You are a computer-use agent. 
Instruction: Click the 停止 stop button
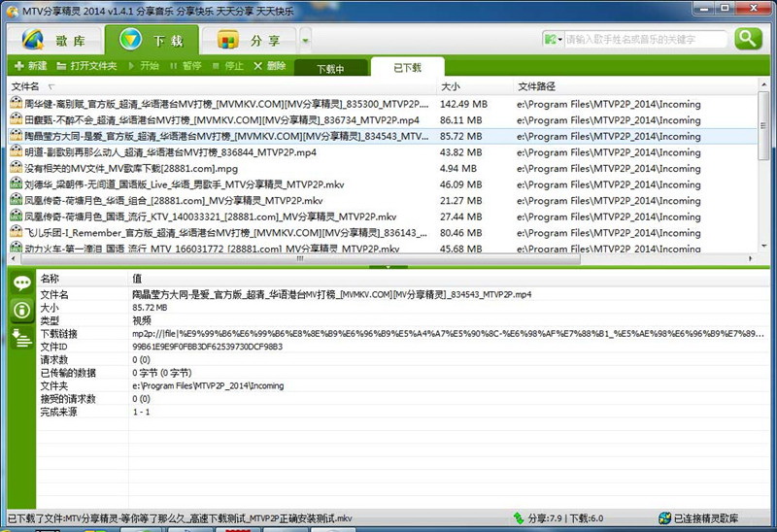tap(228, 66)
